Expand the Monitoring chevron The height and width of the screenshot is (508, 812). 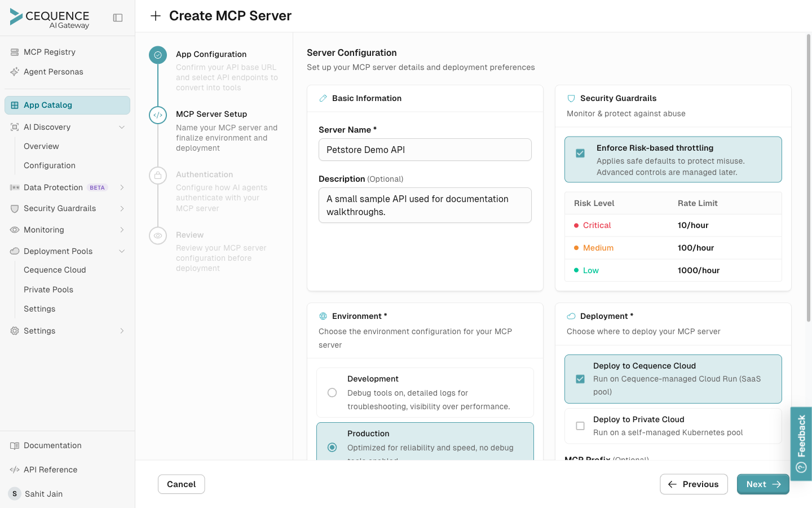coord(122,230)
